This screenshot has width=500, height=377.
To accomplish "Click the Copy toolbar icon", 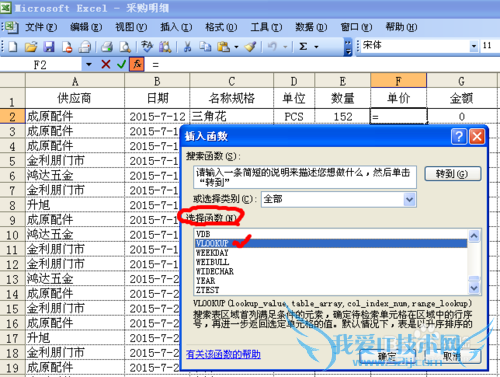I will pos(205,47).
